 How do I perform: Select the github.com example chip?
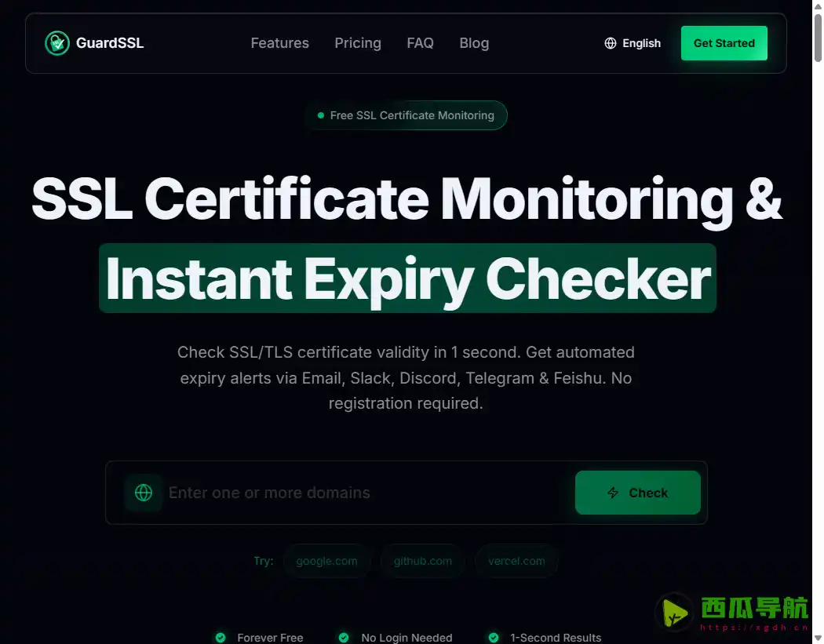422,561
